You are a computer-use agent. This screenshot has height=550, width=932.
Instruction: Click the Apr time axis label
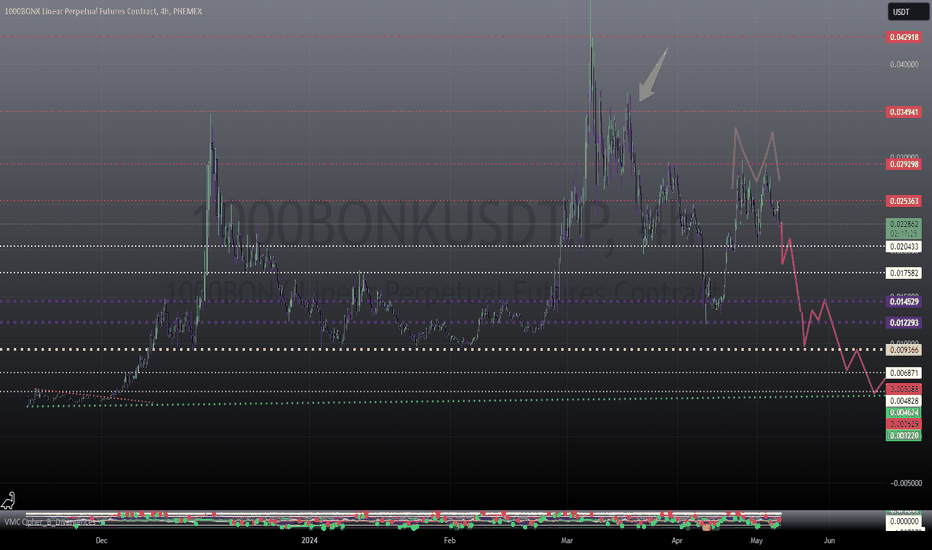[x=677, y=540]
